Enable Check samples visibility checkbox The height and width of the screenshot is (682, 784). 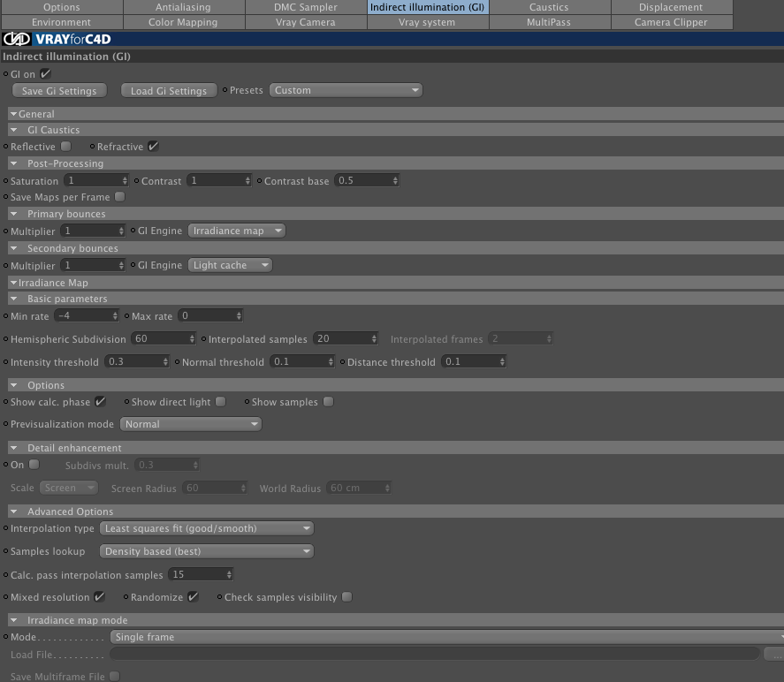(347, 596)
